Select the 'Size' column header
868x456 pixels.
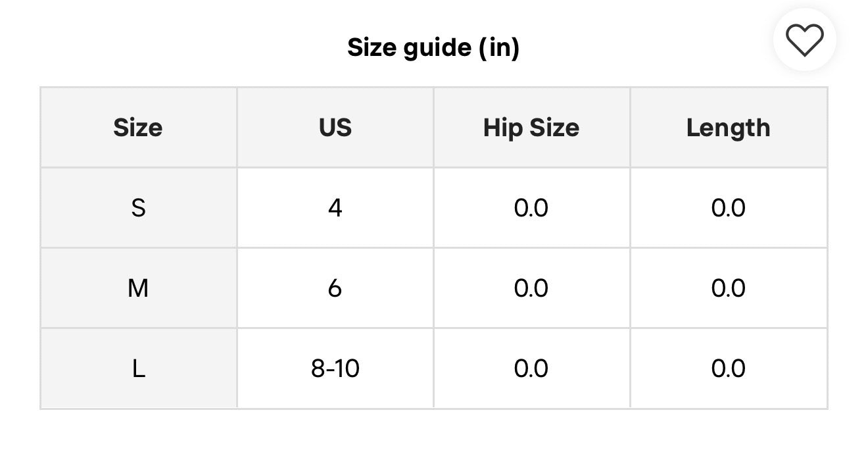click(138, 128)
